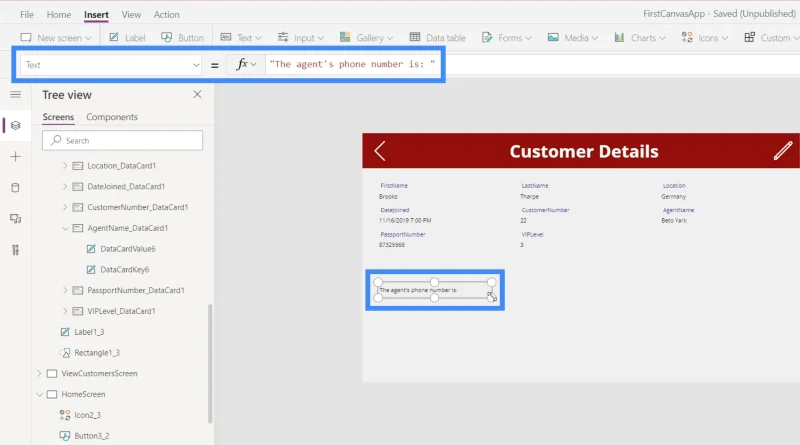Screen dimensions: 800x445
Task: Select Location_DataCard1 in tree
Action: pyautogui.click(x=121, y=166)
